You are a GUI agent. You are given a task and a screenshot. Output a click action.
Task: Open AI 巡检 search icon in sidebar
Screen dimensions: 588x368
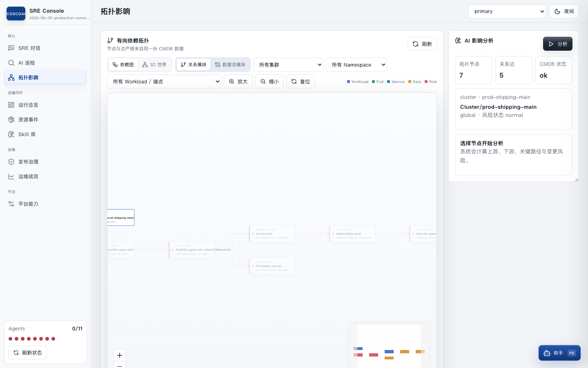coord(11,63)
